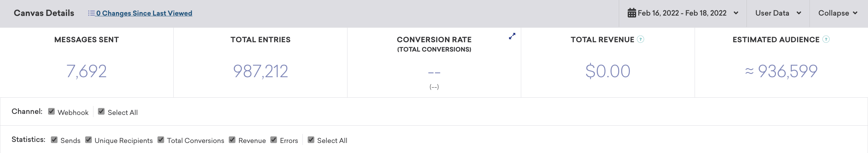Uncheck the Webhook channel checkbox
This screenshot has height=153, width=868.
52,111
